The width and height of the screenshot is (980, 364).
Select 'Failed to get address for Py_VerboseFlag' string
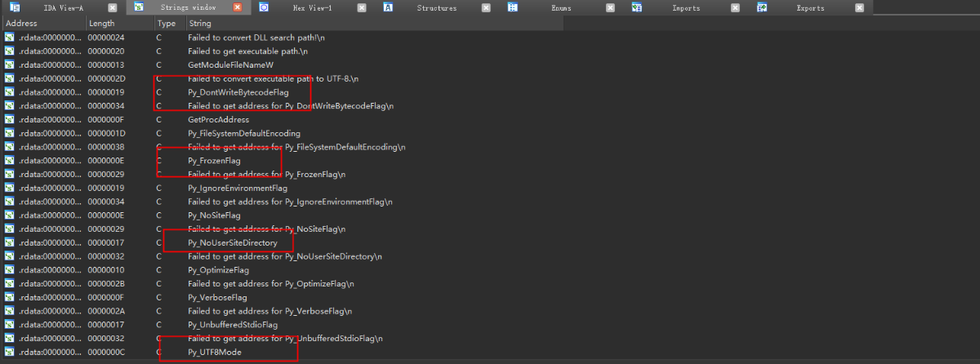269,311
